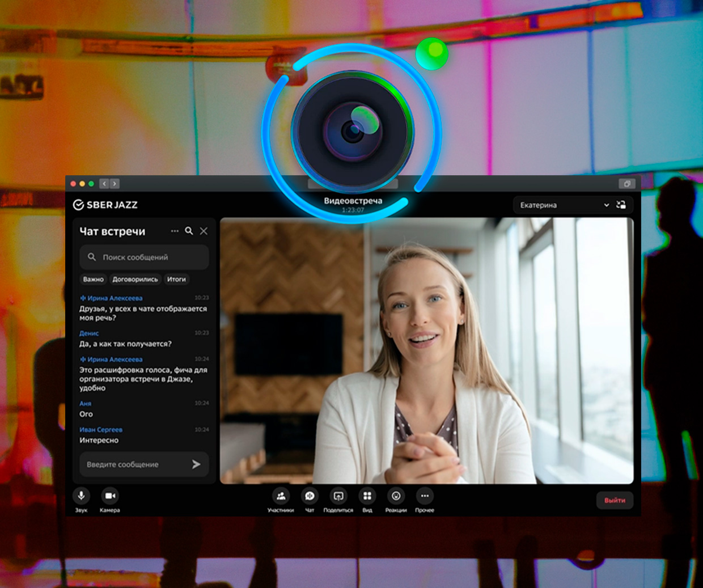The height and width of the screenshot is (588, 703).
Task: Open the Участники participants list
Action: [x=281, y=496]
